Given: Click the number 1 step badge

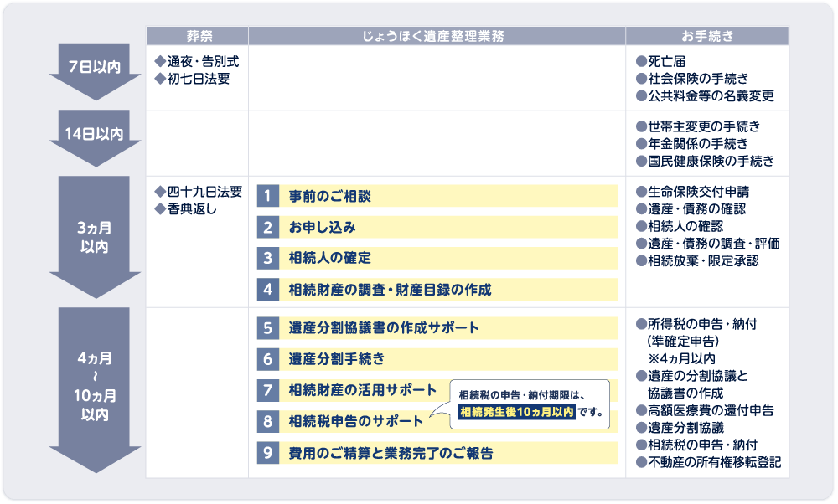Looking at the screenshot, I should point(266,196).
